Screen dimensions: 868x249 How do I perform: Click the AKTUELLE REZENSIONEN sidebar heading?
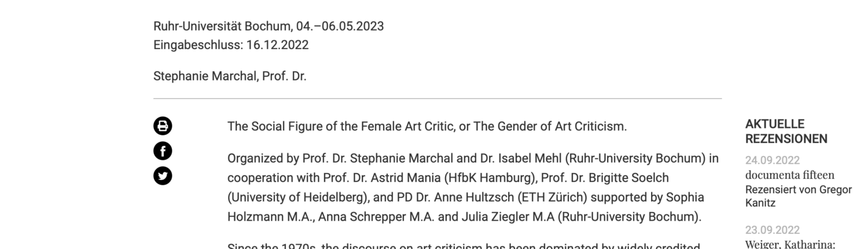tap(786, 131)
